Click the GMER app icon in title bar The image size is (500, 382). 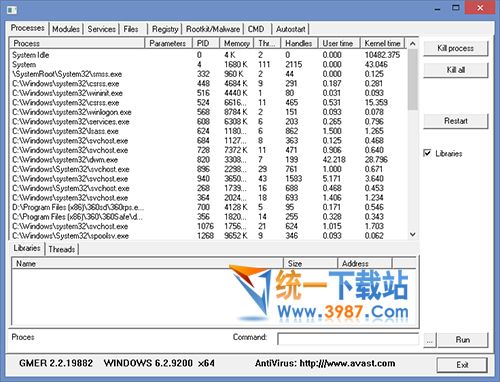click(12, 9)
